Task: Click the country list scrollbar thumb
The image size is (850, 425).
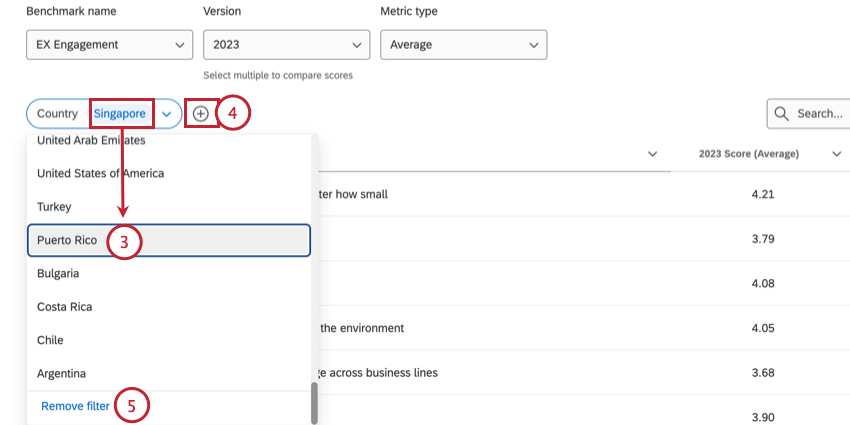Action: [x=315, y=402]
